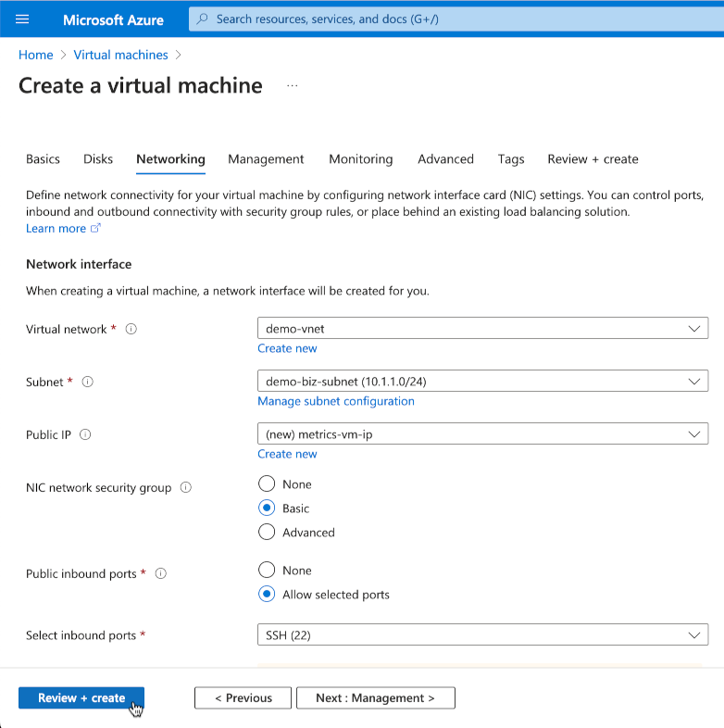The image size is (724, 728).
Task: Open the Public IP metrics-vm-ip dropdown
Action: click(482, 433)
